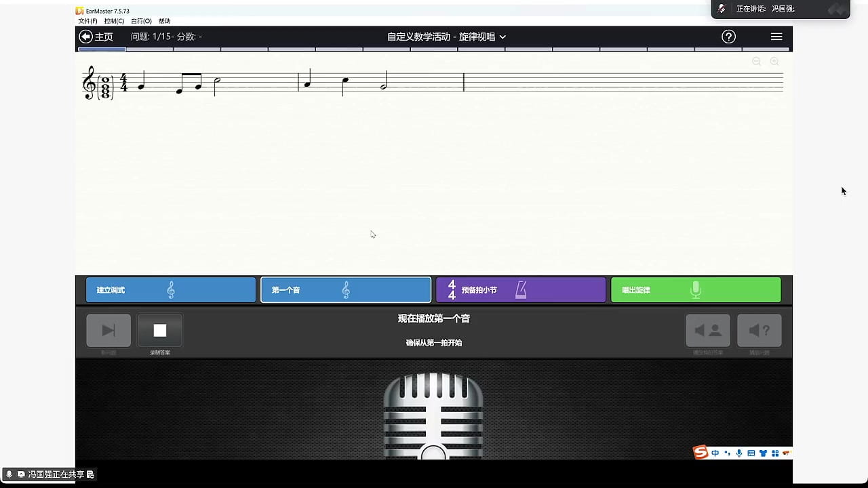Click the Sogou input method S logo
The width and height of the screenshot is (868, 488).
(x=701, y=452)
